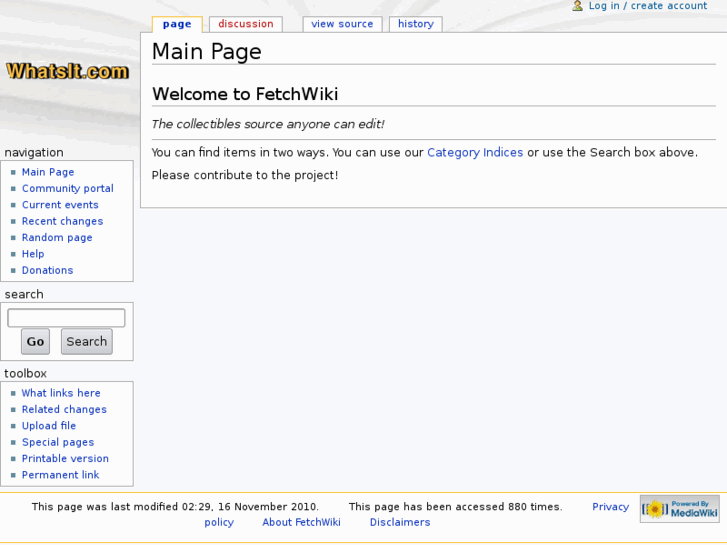Viewport: 727px width, 545px height.
Task: Switch to the page tab
Action: point(177,24)
